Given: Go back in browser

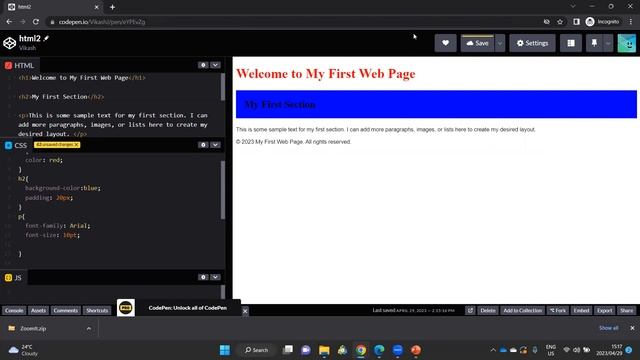Looking at the screenshot, I should tap(9, 22).
